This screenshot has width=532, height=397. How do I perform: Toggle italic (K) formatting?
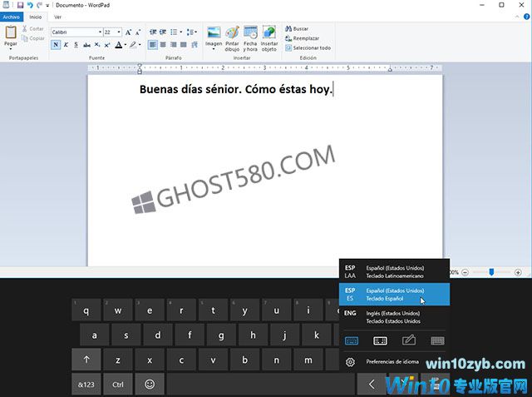pos(66,44)
